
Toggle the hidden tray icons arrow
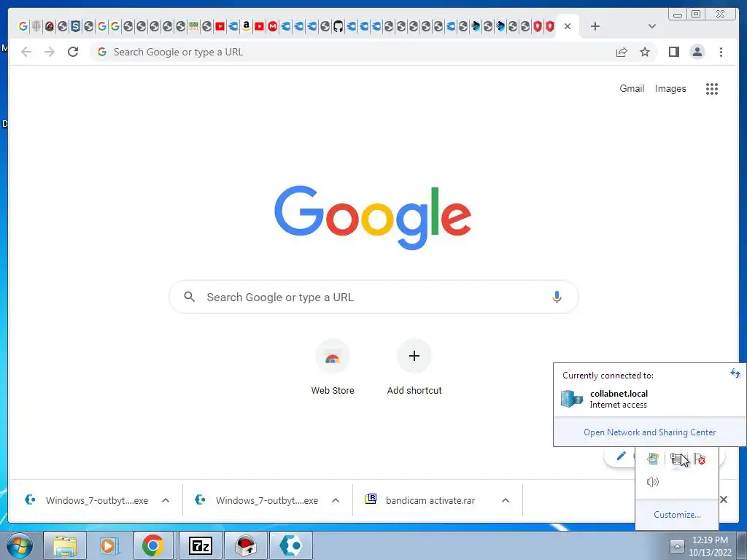click(x=677, y=545)
